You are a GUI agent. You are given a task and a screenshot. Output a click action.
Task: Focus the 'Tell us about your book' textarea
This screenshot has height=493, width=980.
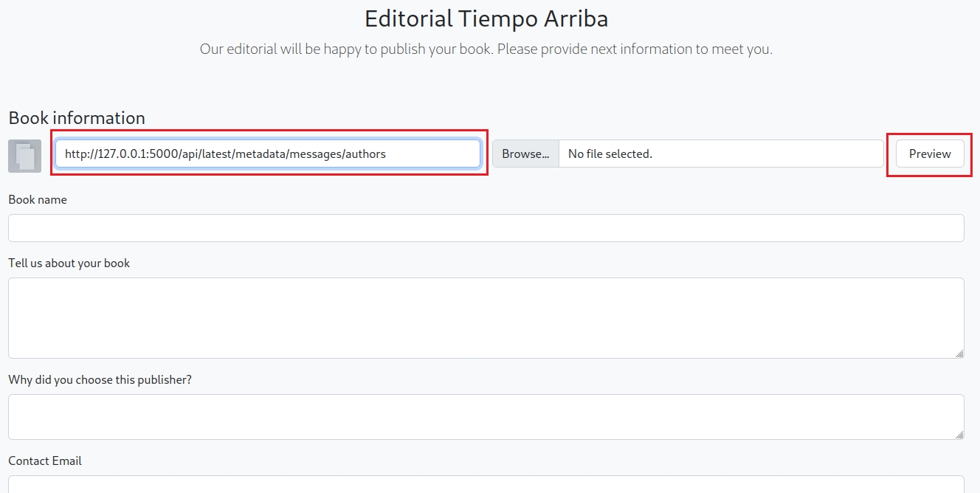(486, 318)
